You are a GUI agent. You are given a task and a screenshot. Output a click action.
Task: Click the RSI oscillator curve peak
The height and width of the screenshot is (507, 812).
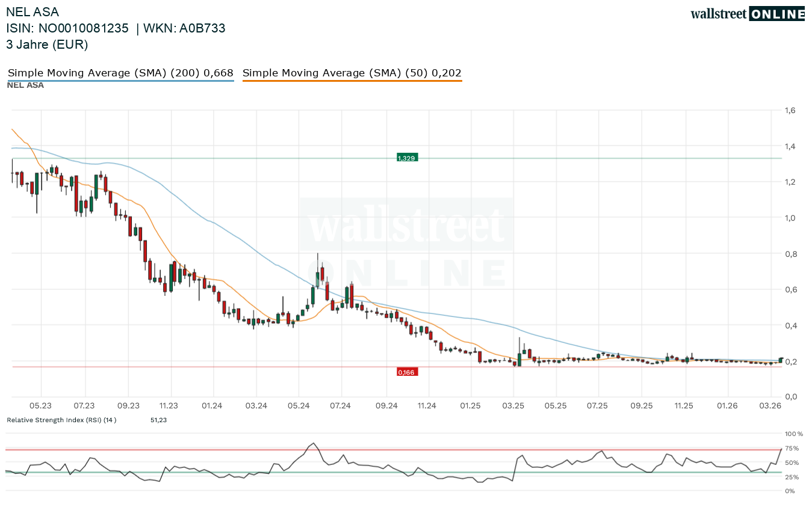click(x=312, y=443)
